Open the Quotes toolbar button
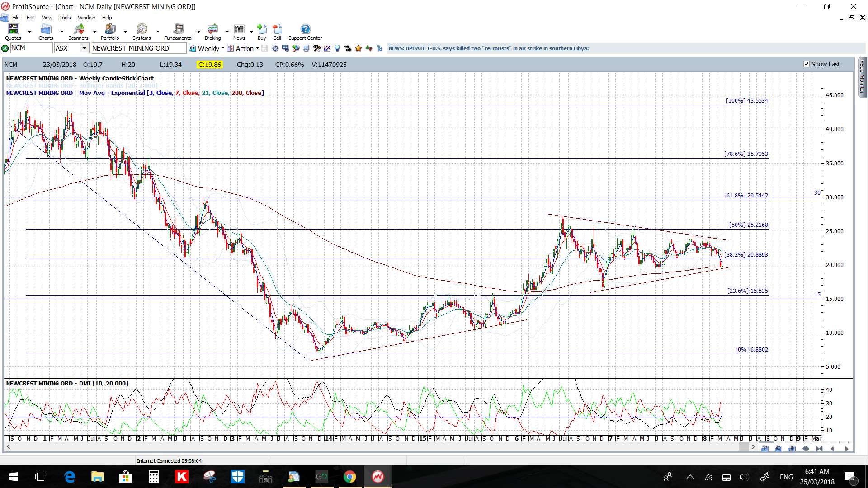The height and width of the screenshot is (488, 868). coord(13,32)
